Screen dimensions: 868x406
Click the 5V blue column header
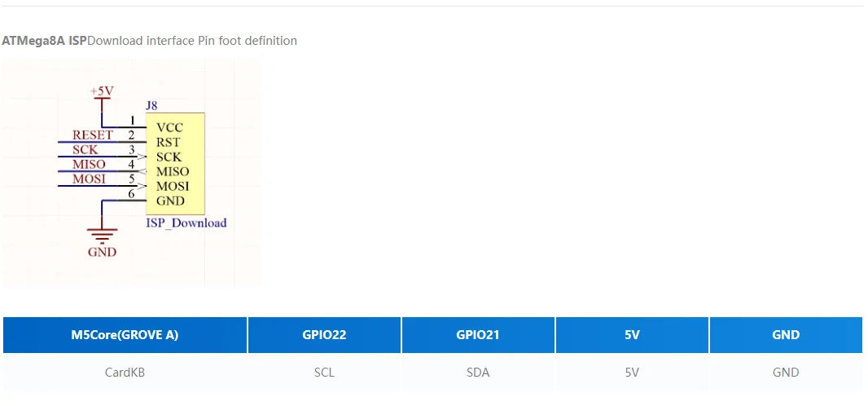click(632, 335)
